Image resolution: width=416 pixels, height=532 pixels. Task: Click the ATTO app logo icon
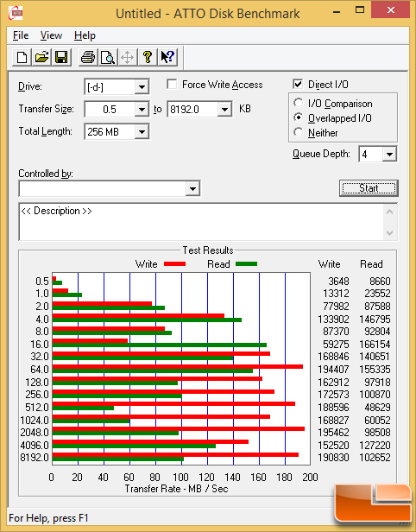(16, 13)
